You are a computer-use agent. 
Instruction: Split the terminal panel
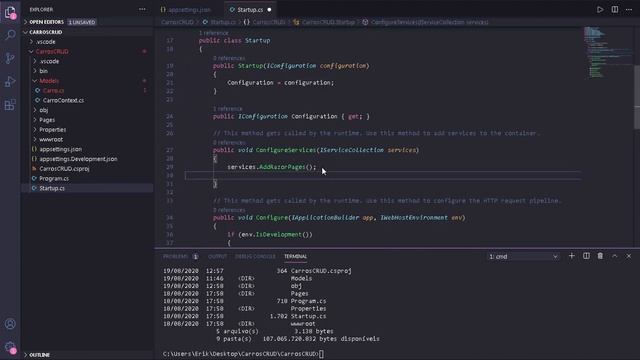coord(586,256)
